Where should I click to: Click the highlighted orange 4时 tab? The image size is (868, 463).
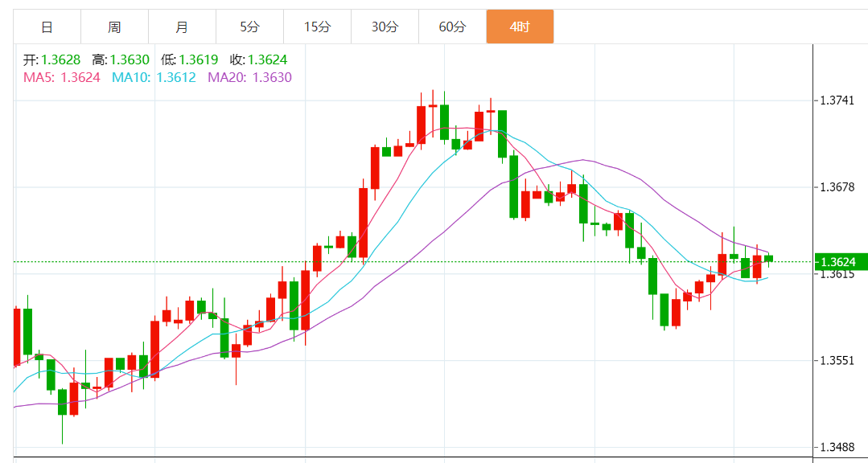[x=520, y=27]
